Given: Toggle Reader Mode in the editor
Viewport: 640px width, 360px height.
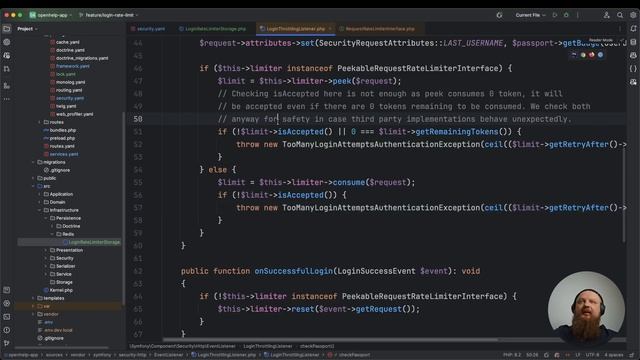Looking at the screenshot, I should point(601,40).
